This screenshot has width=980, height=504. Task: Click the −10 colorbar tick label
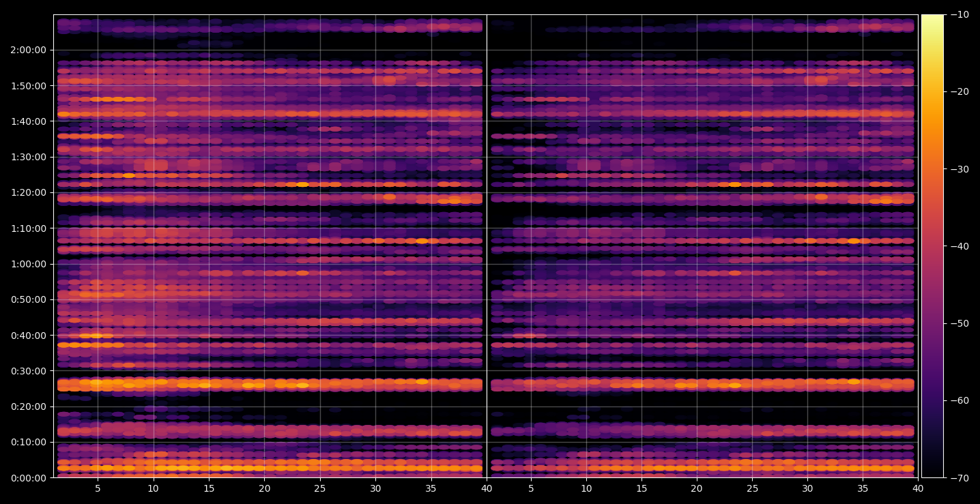960,15
